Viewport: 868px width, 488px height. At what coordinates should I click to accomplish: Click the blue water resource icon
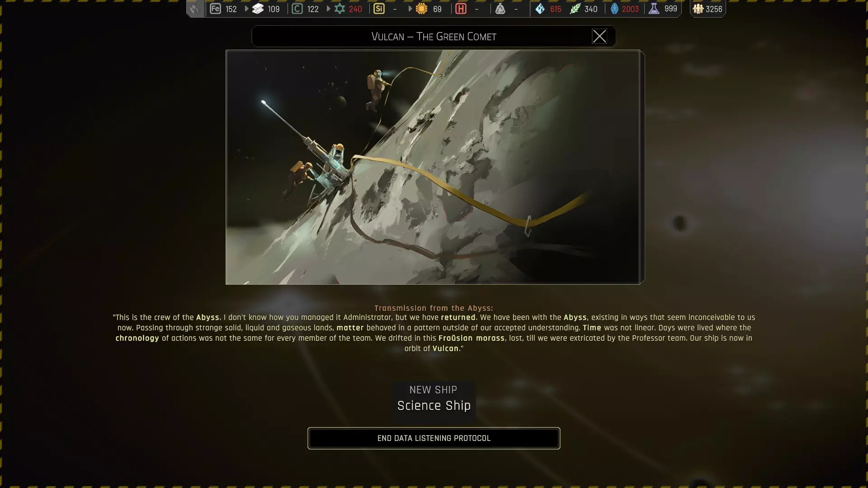pos(540,9)
